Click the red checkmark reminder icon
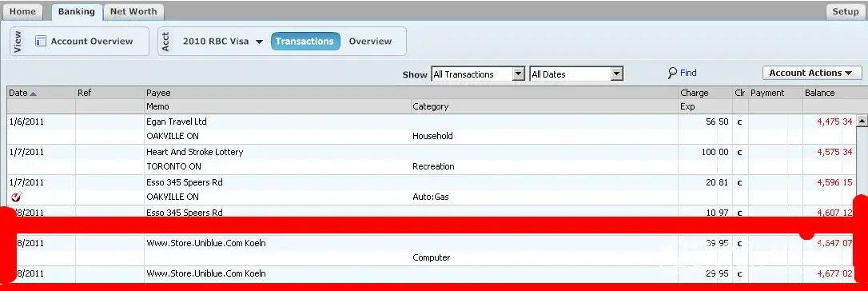Screen dimensions: 868x291 click(16, 197)
